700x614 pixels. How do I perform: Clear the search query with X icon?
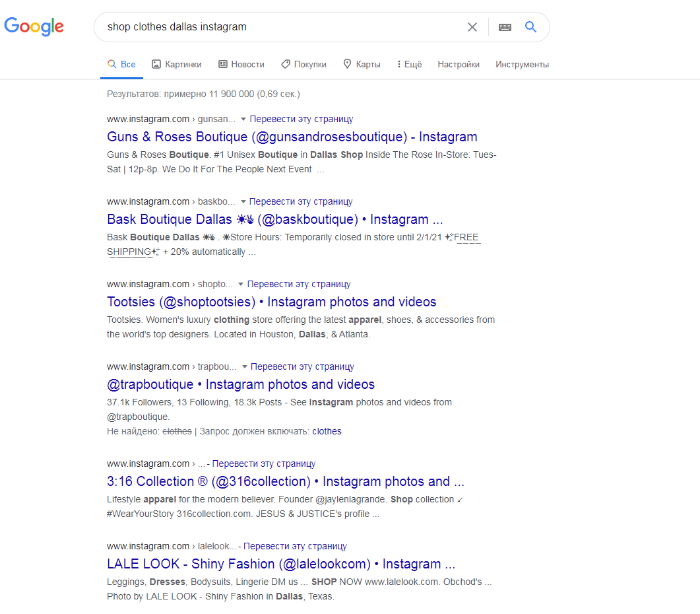point(472,27)
